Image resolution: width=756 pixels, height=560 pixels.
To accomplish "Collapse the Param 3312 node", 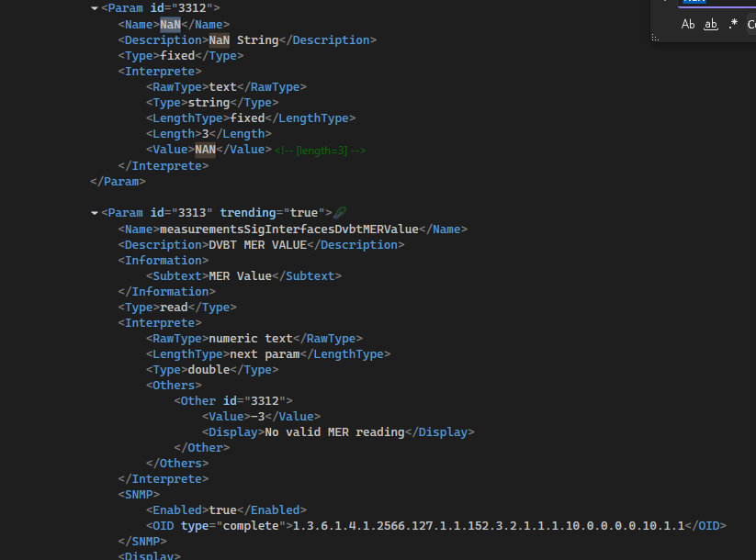I will click(x=95, y=8).
